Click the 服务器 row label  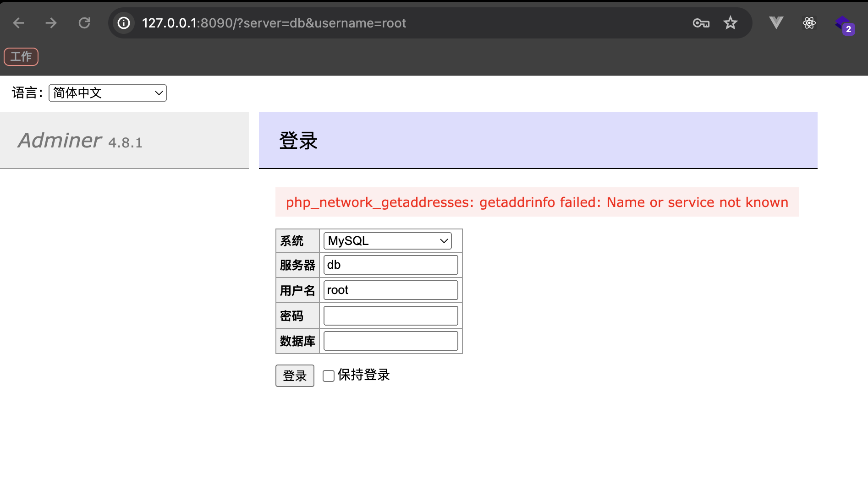(x=297, y=265)
